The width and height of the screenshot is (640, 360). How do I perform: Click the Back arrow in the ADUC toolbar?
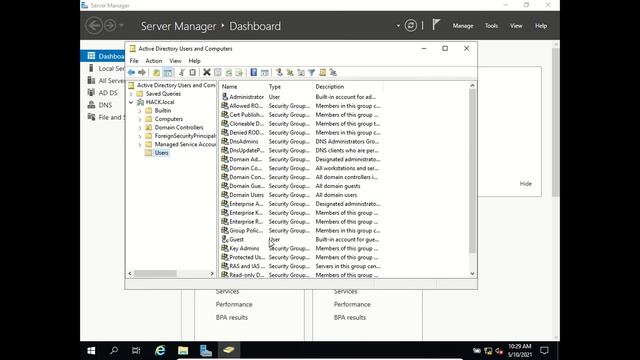(131, 73)
